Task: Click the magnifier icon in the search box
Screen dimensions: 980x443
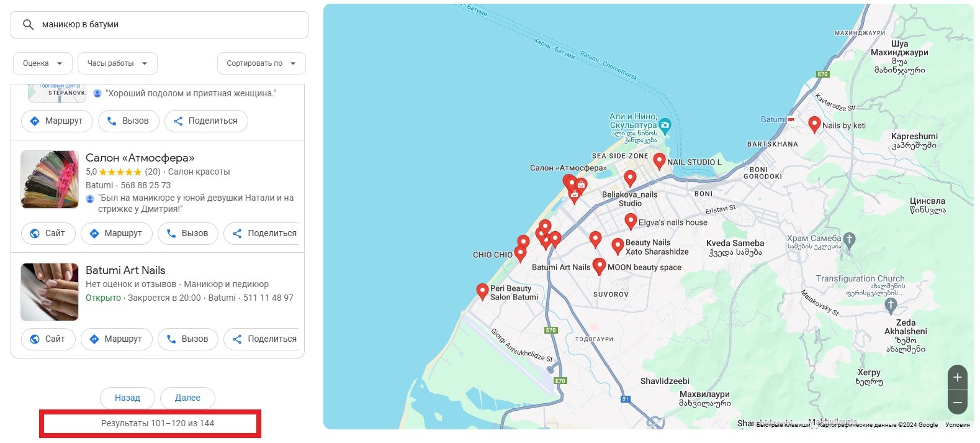Action: pos(28,25)
